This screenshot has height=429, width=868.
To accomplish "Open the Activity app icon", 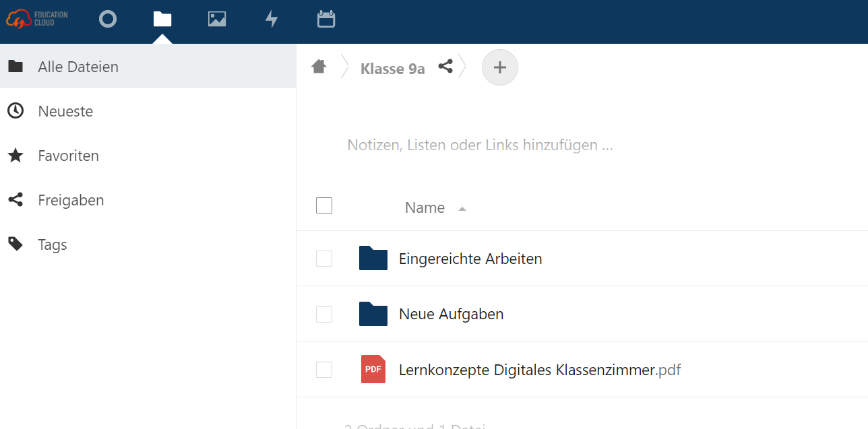I will tap(272, 19).
